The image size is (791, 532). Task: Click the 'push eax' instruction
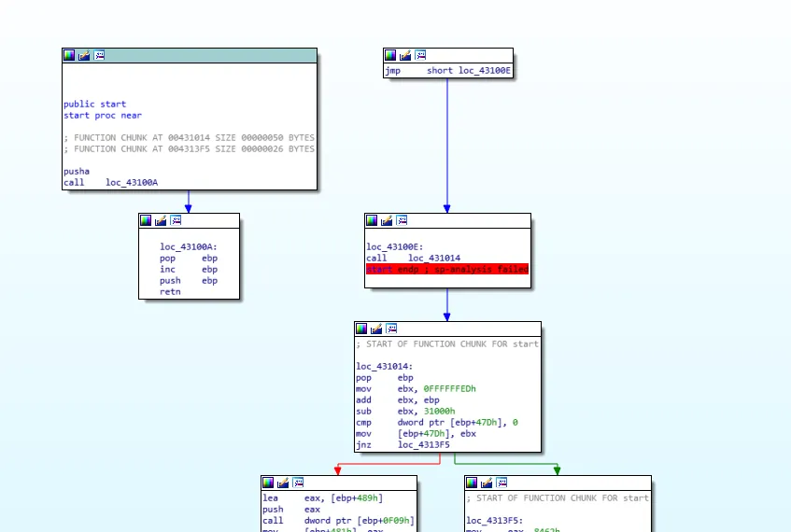[x=291, y=510]
